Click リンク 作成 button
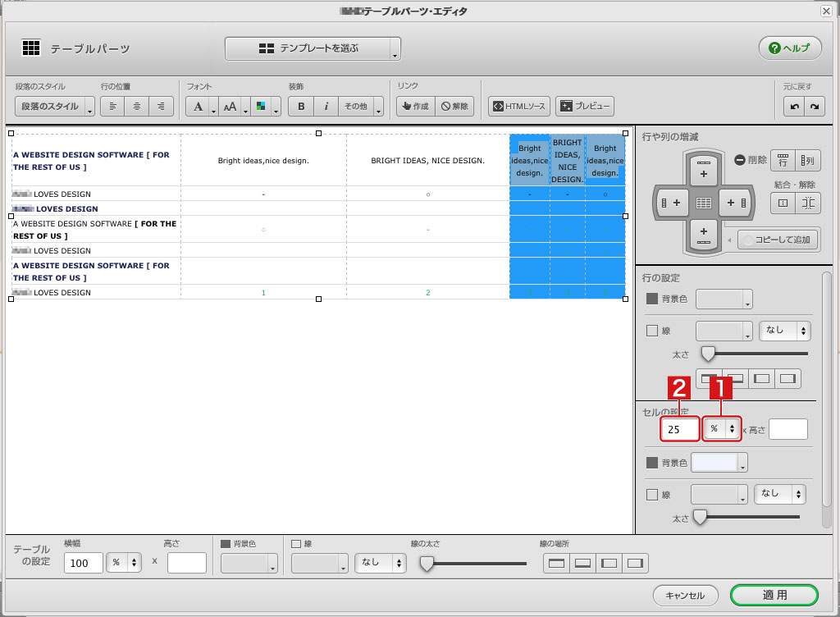Viewport: 840px width, 617px height. [x=416, y=106]
